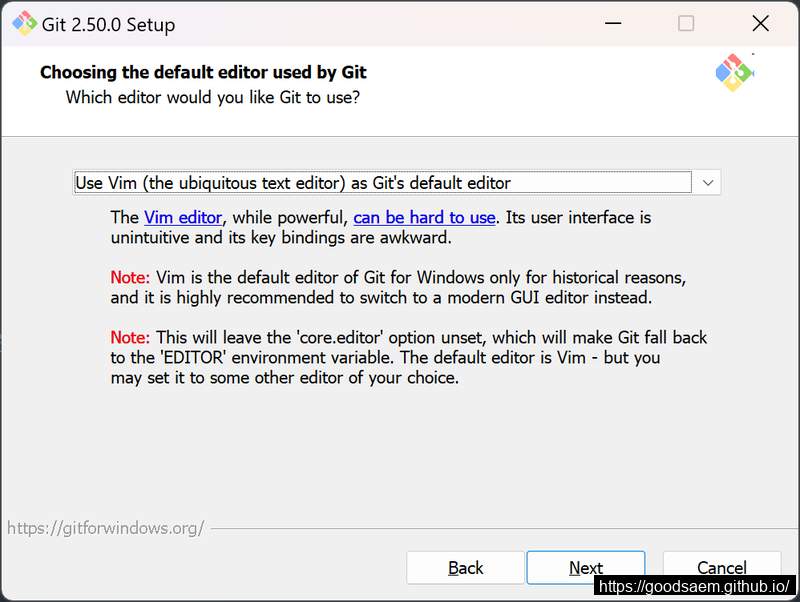Click the heading 'Choosing the default editor used by Git'

[203, 72]
